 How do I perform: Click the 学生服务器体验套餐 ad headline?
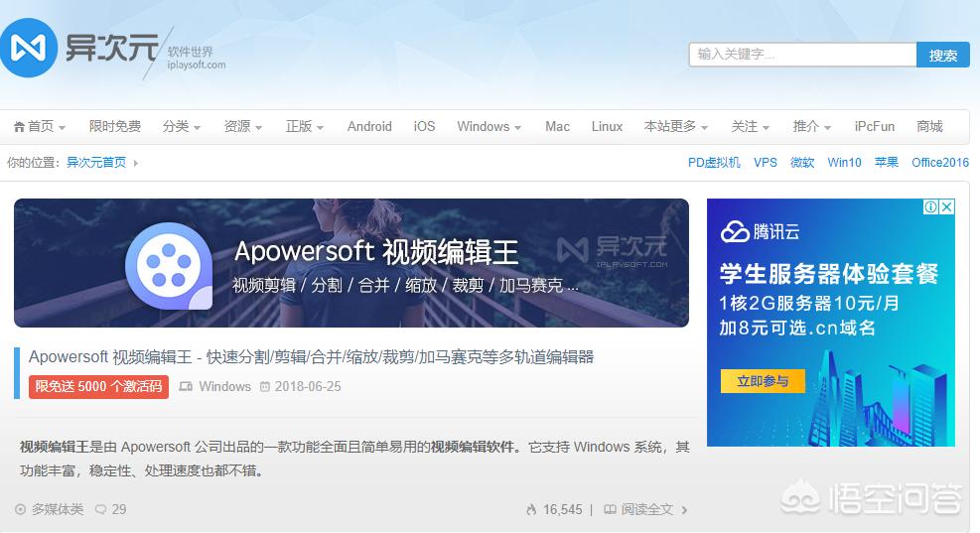[x=829, y=274]
